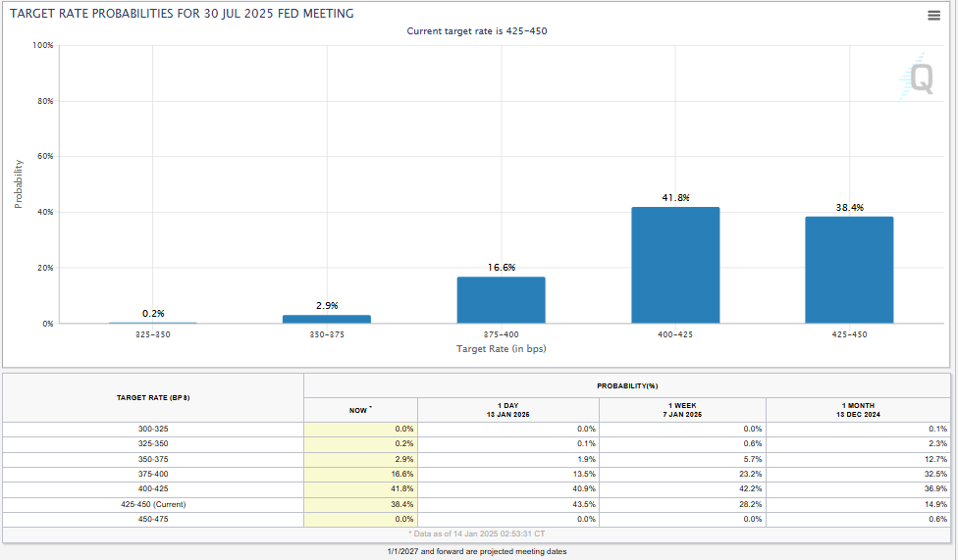The height and width of the screenshot is (560, 958).
Task: Select the 38.4% data label on chart
Action: [x=850, y=208]
